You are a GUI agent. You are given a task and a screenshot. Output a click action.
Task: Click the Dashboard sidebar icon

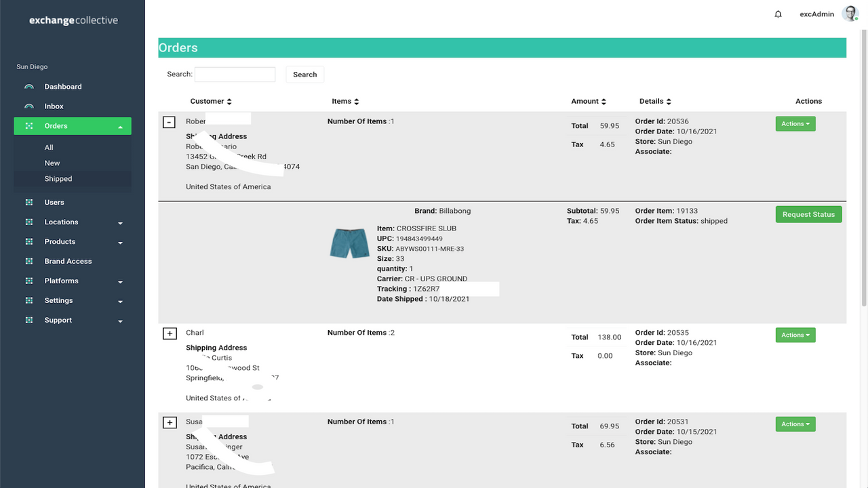29,87
